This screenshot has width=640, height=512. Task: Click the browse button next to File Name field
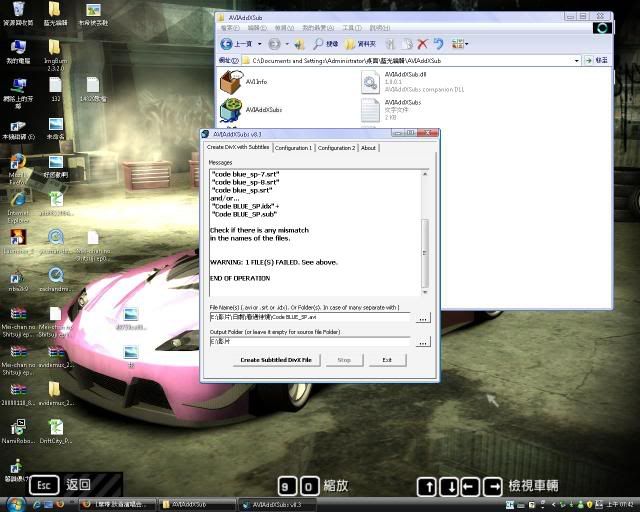423,318
